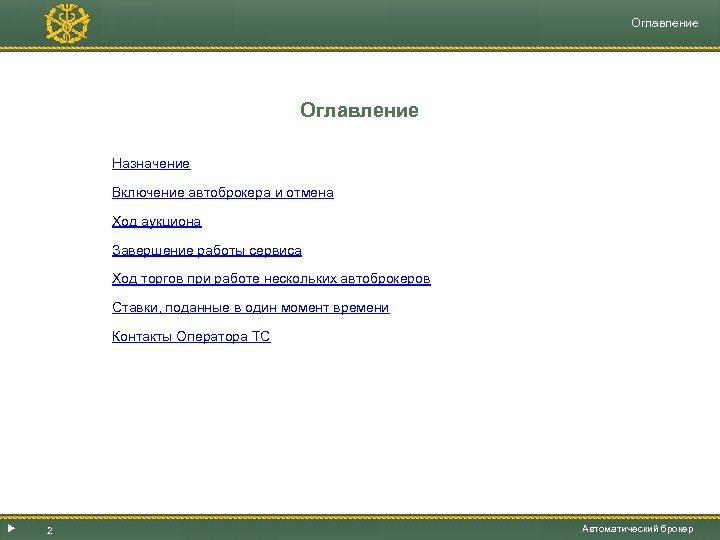Click slide number 2 in the footer

tap(50, 531)
